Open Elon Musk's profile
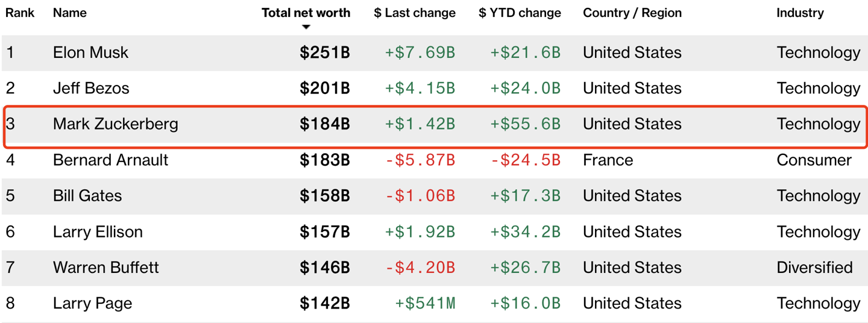This screenshot has height=323, width=868. 90,52
